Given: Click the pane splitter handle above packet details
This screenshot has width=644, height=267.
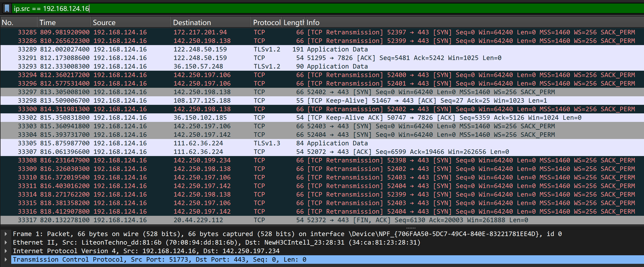Looking at the screenshot, I should pos(411,228).
